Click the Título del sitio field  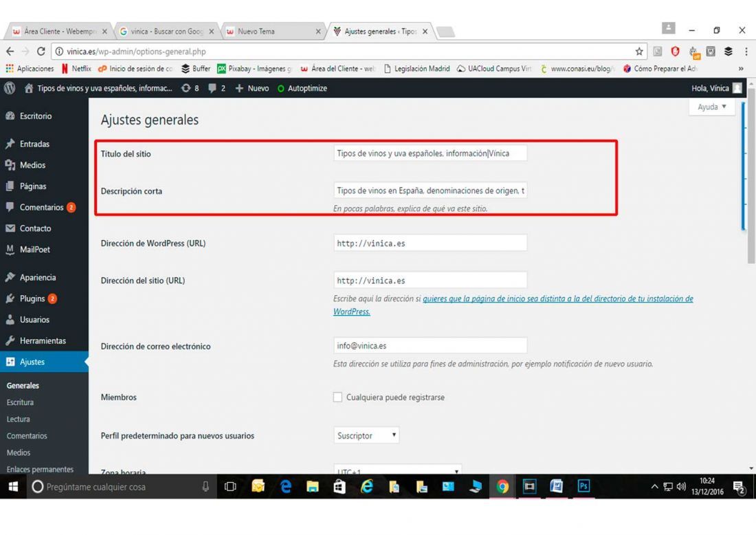point(430,153)
